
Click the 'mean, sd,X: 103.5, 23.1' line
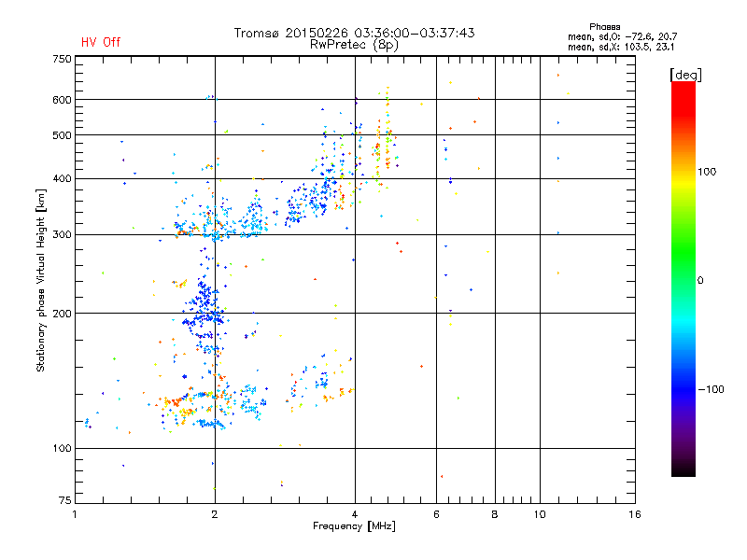[x=621, y=47]
